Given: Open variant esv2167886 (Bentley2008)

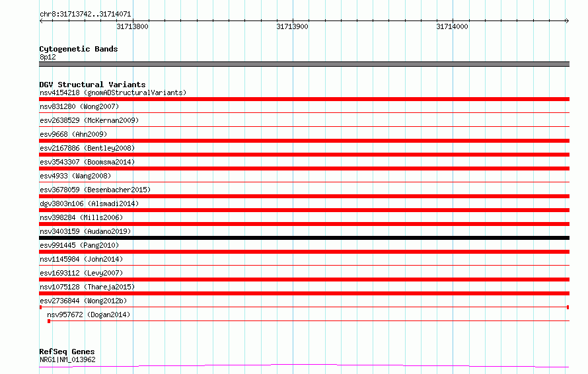Looking at the screenshot, I should coord(87,148).
